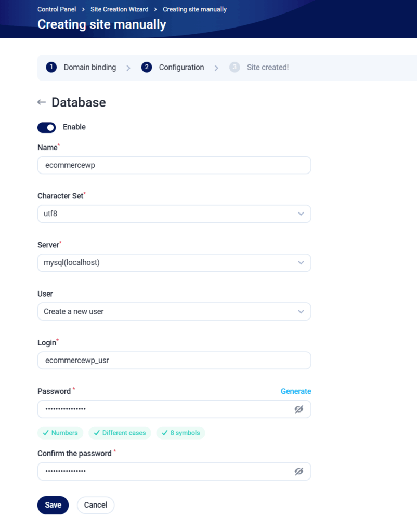This screenshot has width=417, height=532.
Task: Click the Domain binding step label
Action: (x=90, y=67)
